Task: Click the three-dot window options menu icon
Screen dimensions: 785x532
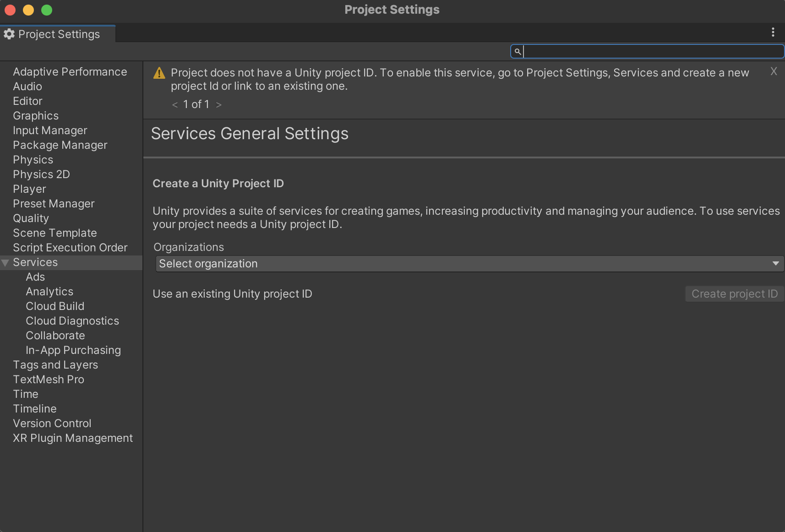Action: (x=773, y=32)
